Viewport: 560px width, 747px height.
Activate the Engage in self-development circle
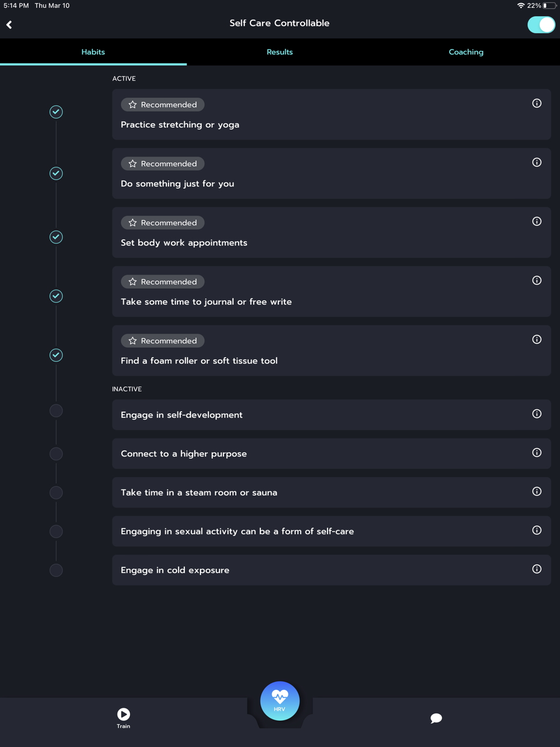(56, 411)
